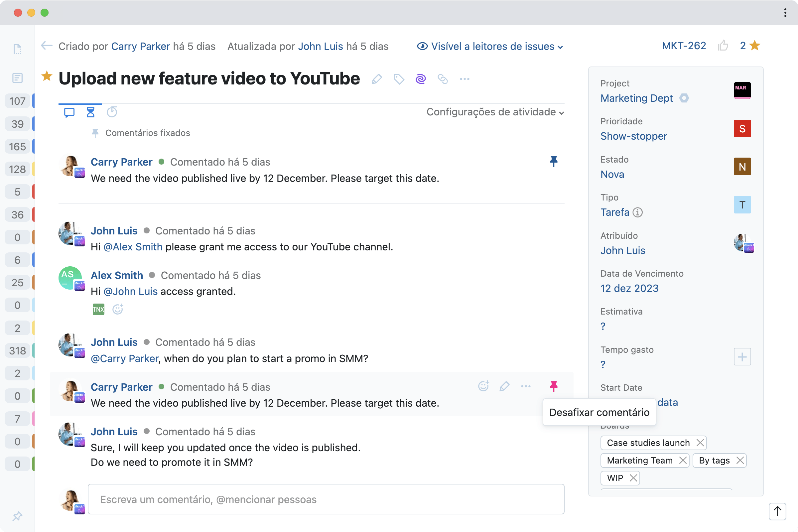Open the window options menu top right

pos(785,13)
